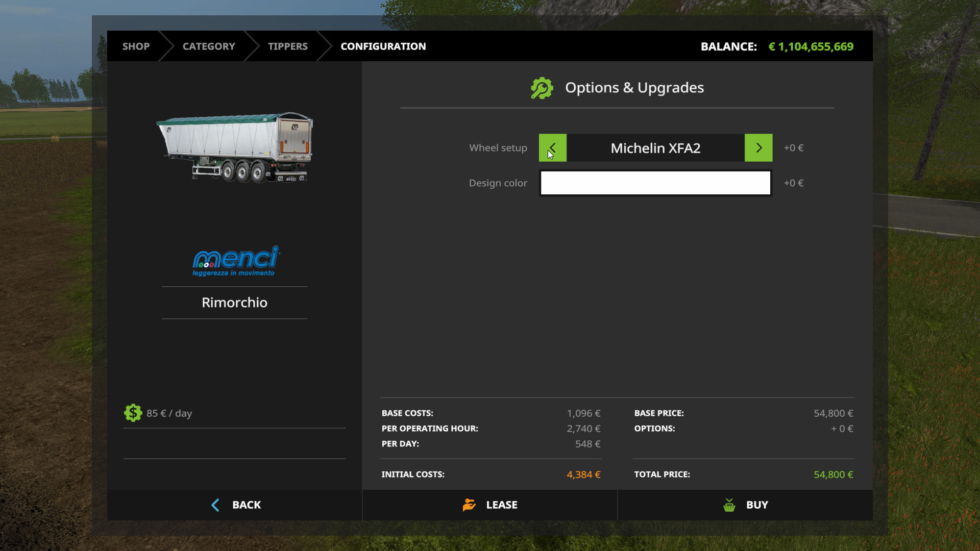Click the green wrench gear Options icon
The image size is (980, 551).
(542, 88)
